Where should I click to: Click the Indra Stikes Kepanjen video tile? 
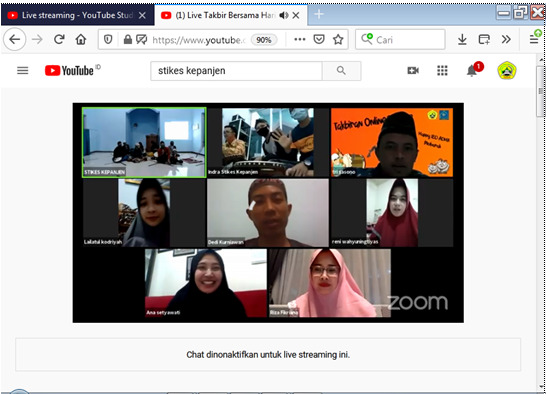coord(268,142)
